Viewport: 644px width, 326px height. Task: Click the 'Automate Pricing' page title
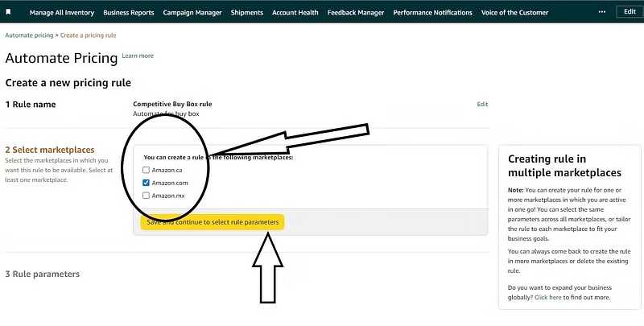62,58
